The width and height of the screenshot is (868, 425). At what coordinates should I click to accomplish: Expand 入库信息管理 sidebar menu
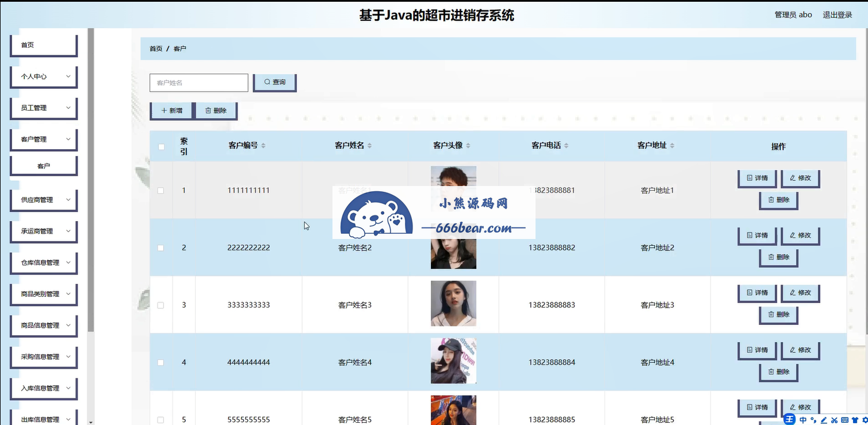(x=44, y=388)
